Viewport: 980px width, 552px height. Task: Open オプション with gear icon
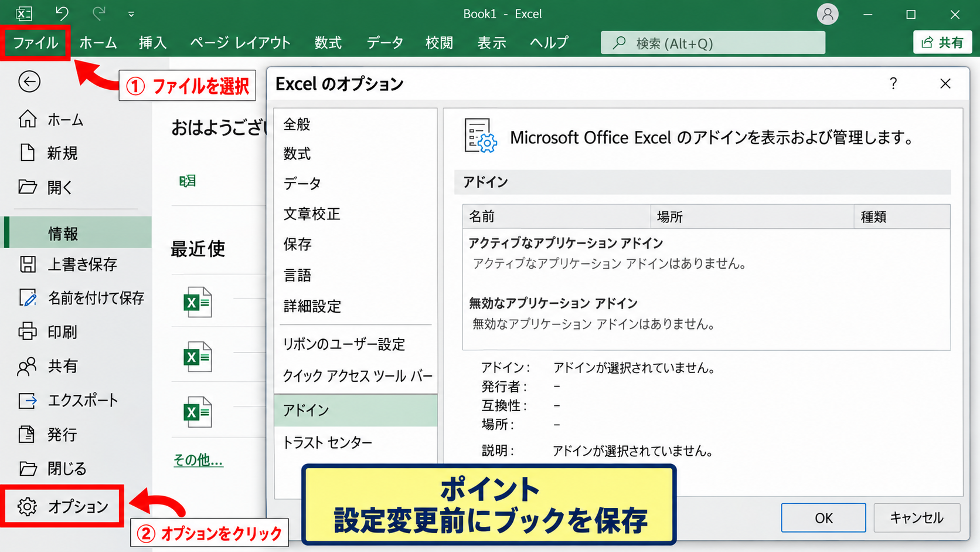point(63,506)
